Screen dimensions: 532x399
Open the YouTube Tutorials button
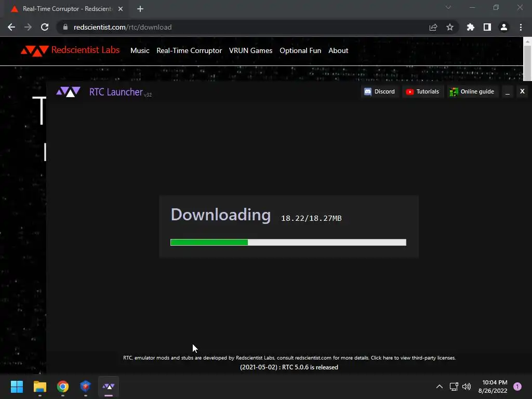[x=423, y=91]
